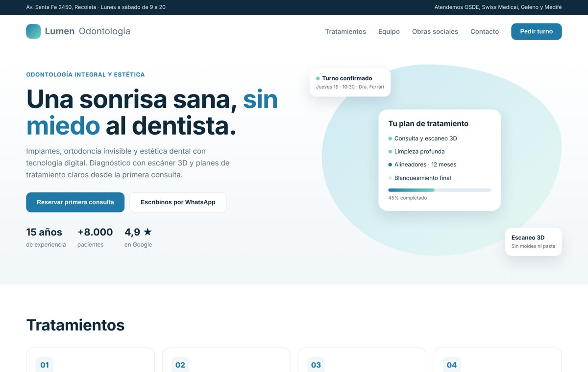Viewport: 588px width, 372px height.
Task: Click the Blanqueamiento final plan item
Action: [x=419, y=178]
